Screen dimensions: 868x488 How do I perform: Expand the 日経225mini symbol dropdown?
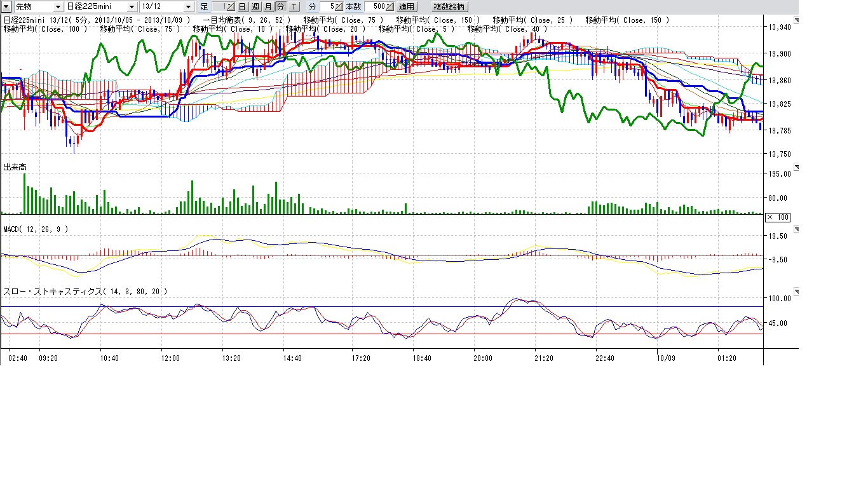(132, 6)
